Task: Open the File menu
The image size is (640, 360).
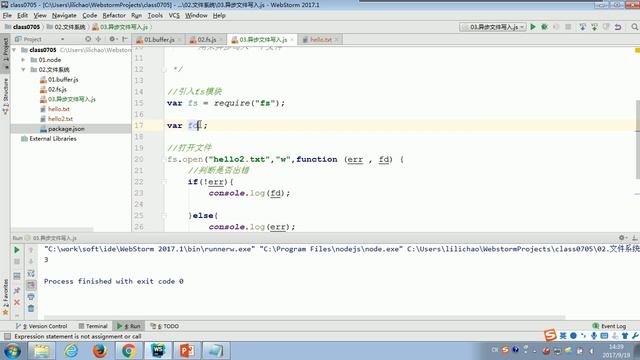Action: tap(7, 16)
